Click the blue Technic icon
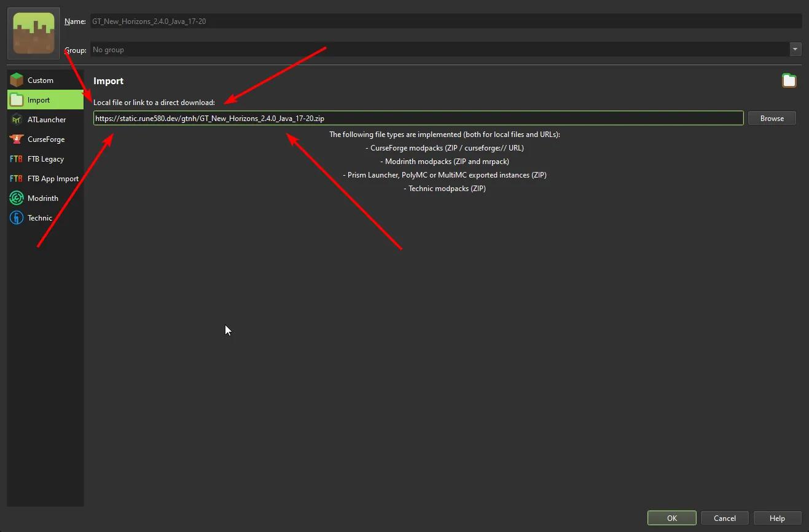Image resolution: width=809 pixels, height=532 pixels. [x=17, y=218]
